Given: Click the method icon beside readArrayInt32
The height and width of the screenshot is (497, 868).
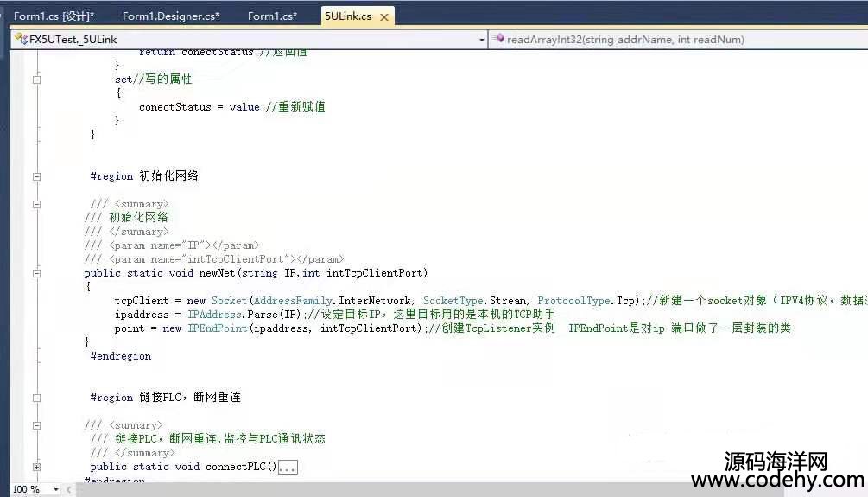Looking at the screenshot, I should tap(498, 40).
